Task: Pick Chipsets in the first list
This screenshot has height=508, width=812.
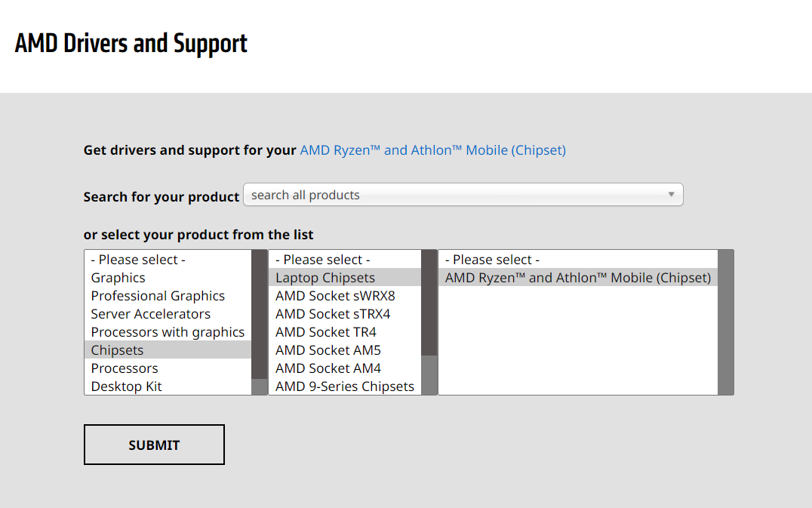Action: click(x=118, y=350)
